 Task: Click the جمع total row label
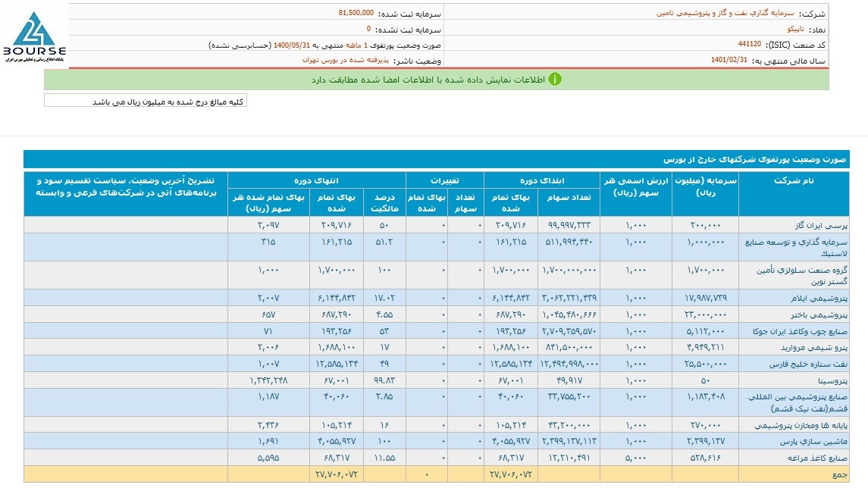840,475
